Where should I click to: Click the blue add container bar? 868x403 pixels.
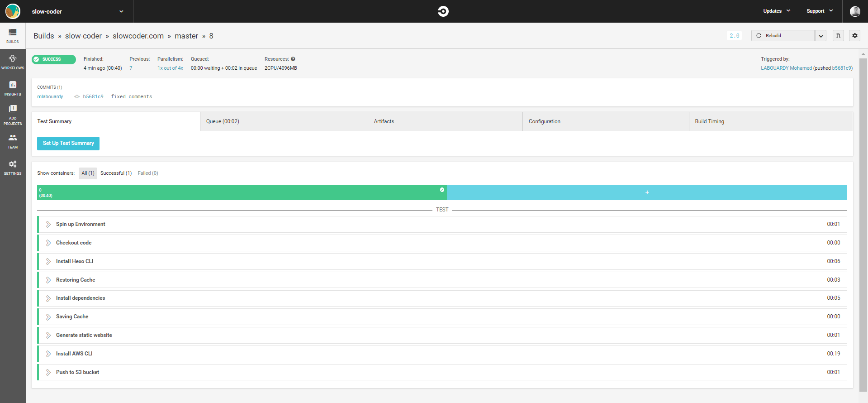coord(647,193)
